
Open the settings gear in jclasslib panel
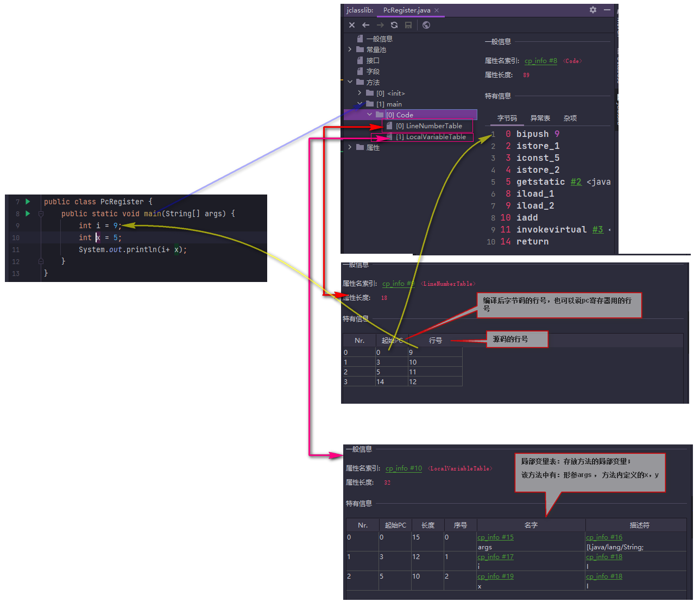click(x=593, y=10)
